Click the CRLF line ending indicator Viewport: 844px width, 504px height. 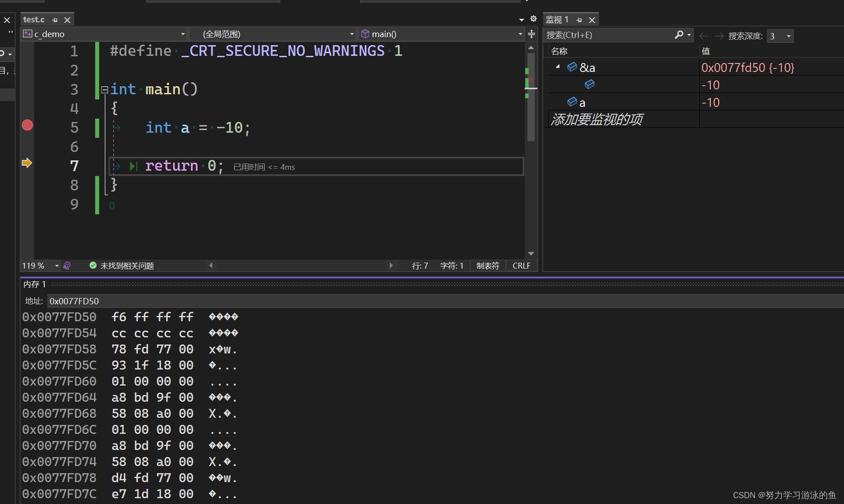point(521,266)
